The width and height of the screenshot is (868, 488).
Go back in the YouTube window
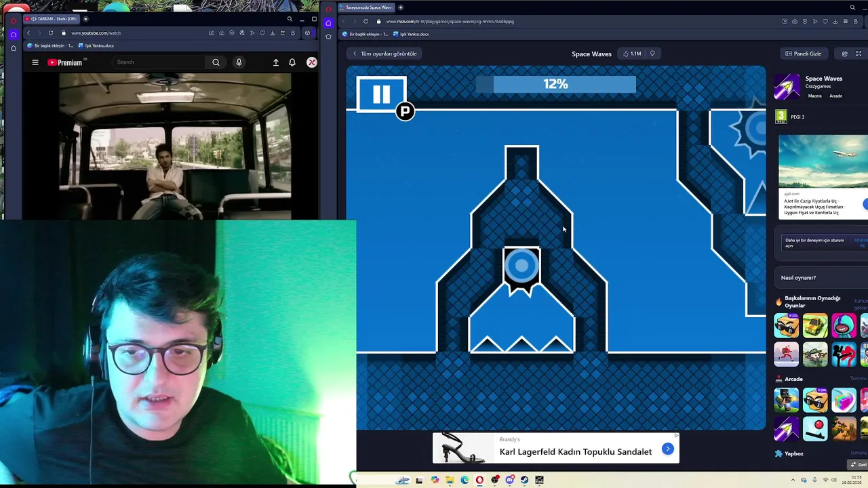pos(28,33)
